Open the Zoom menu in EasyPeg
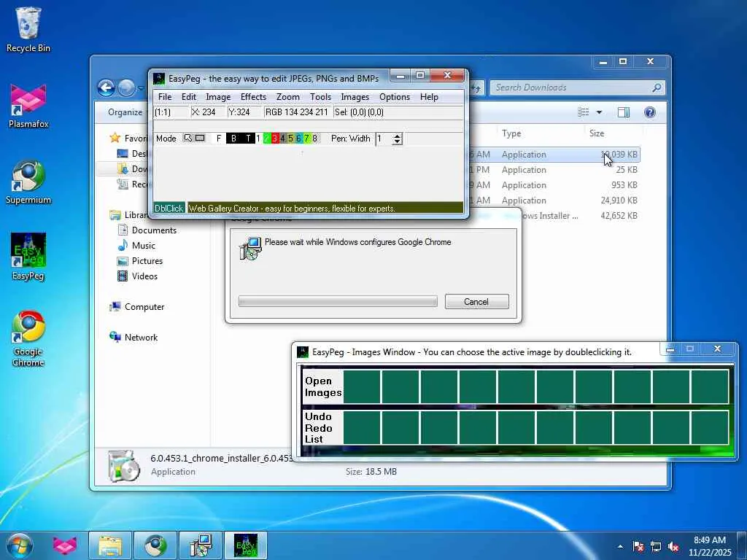 (x=287, y=97)
